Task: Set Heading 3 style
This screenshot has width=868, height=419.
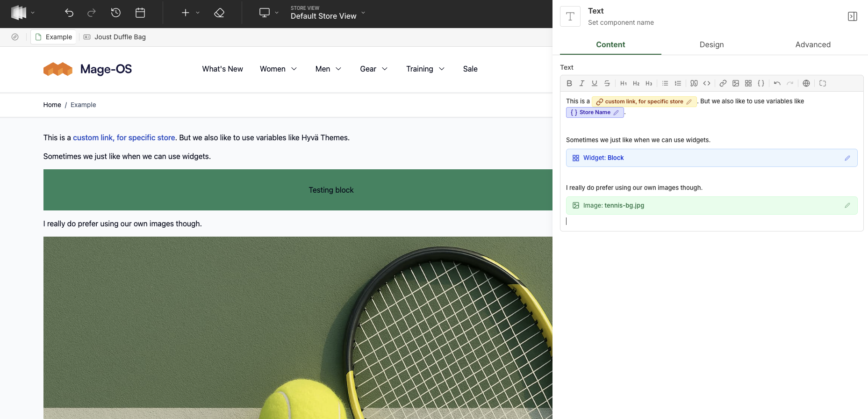Action: pyautogui.click(x=649, y=83)
